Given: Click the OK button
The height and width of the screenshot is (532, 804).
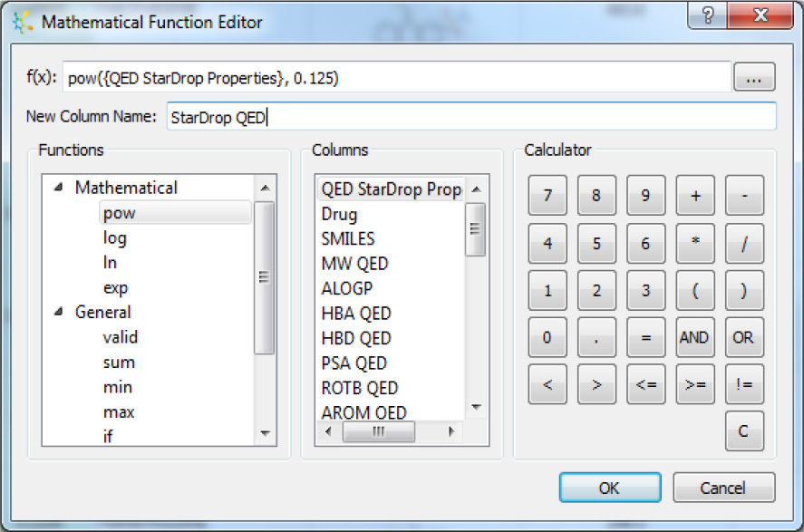Looking at the screenshot, I should point(610,488).
